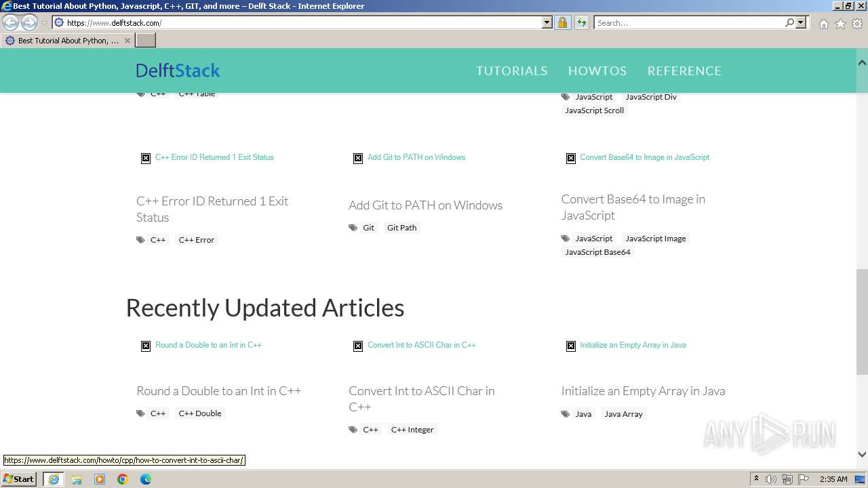The image size is (868, 488).
Task: Click the Git tag
Action: 368,228
